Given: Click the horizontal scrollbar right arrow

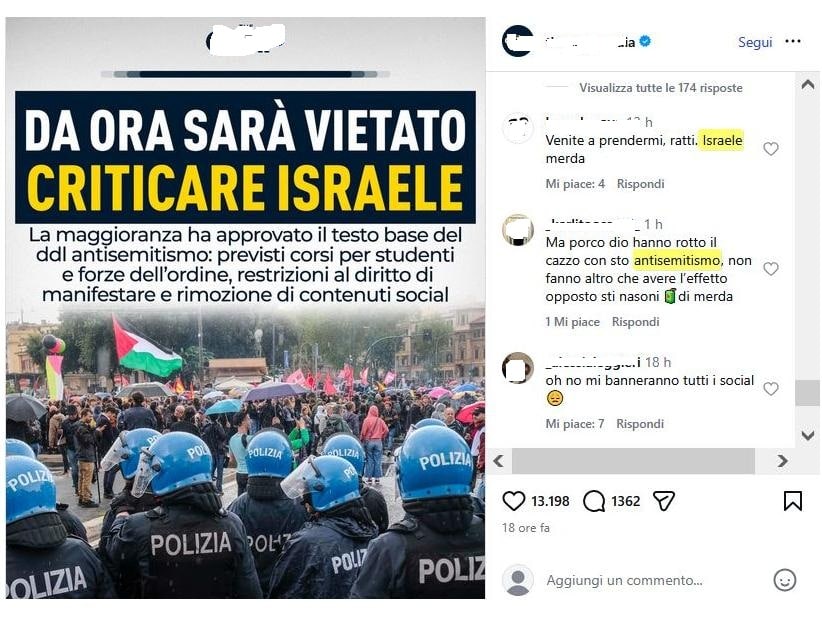Looking at the screenshot, I should [x=782, y=461].
